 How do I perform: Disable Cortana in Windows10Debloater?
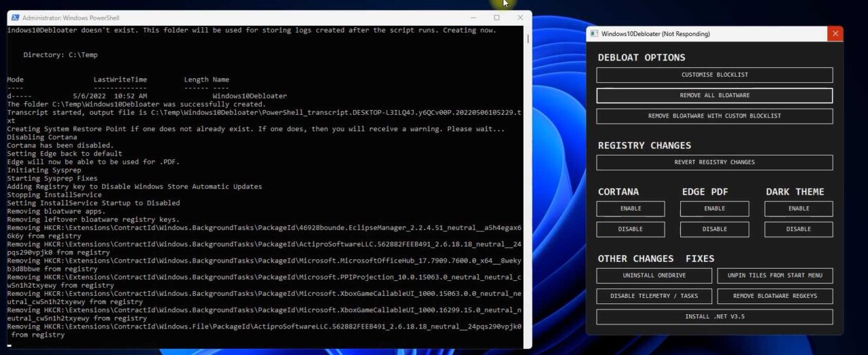631,229
